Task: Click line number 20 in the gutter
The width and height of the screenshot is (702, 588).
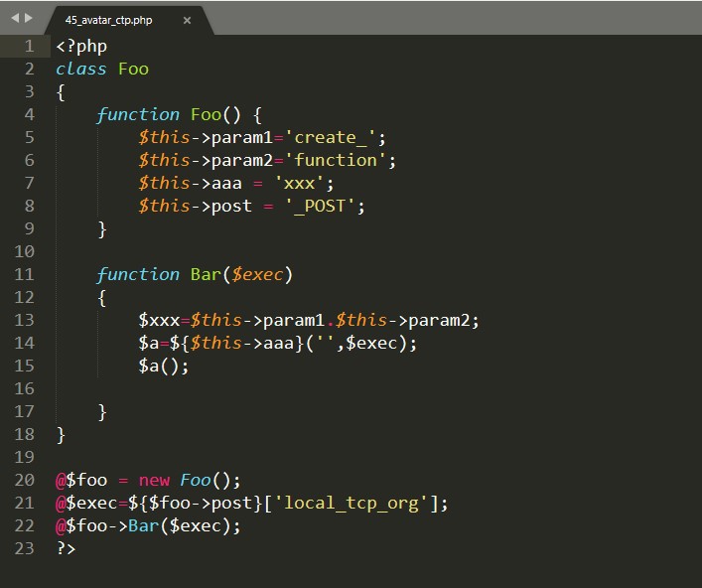Action: point(24,480)
